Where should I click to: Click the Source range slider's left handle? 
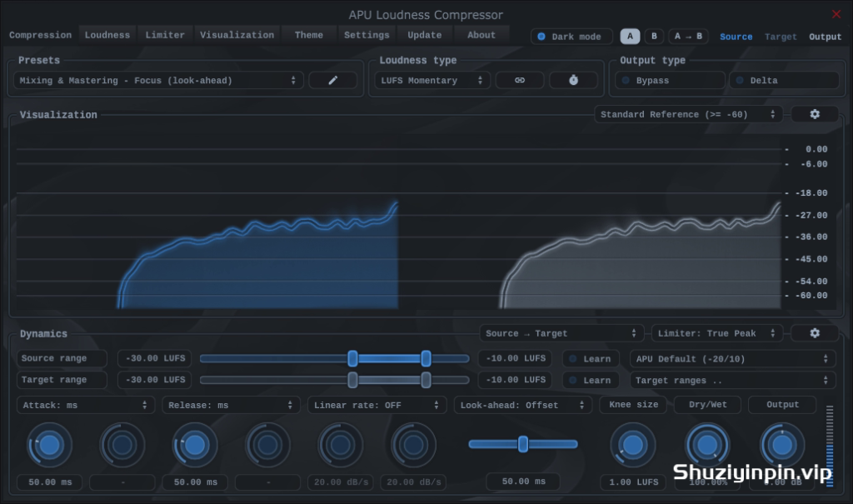point(352,358)
